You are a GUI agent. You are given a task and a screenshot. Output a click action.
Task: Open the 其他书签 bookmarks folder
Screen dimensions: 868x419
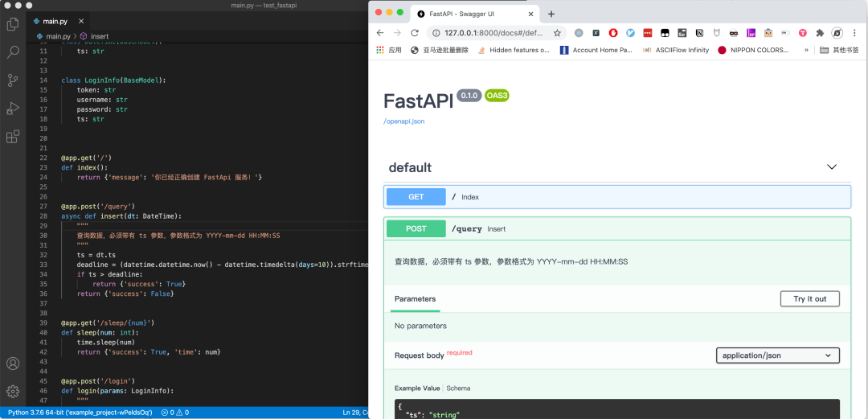tap(839, 50)
